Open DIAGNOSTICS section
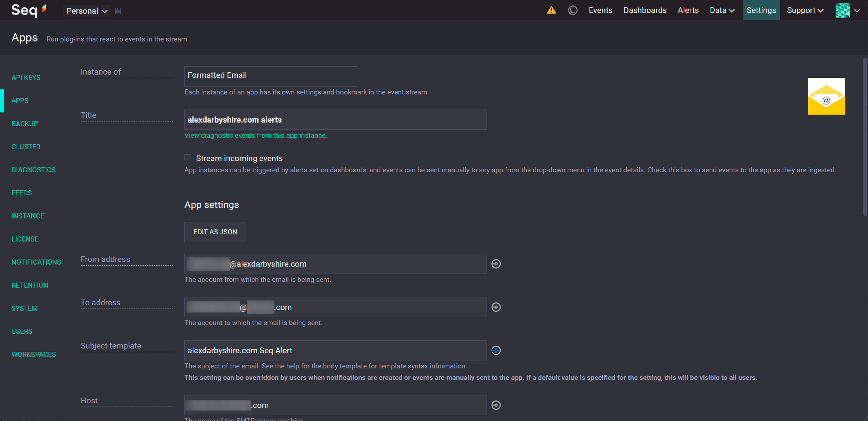This screenshot has width=868, height=421. (33, 170)
